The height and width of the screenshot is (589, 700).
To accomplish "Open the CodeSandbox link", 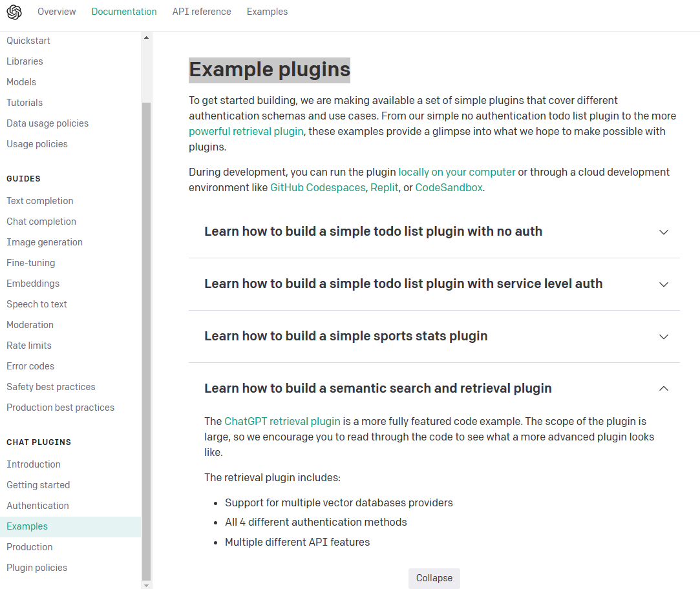I will (449, 187).
